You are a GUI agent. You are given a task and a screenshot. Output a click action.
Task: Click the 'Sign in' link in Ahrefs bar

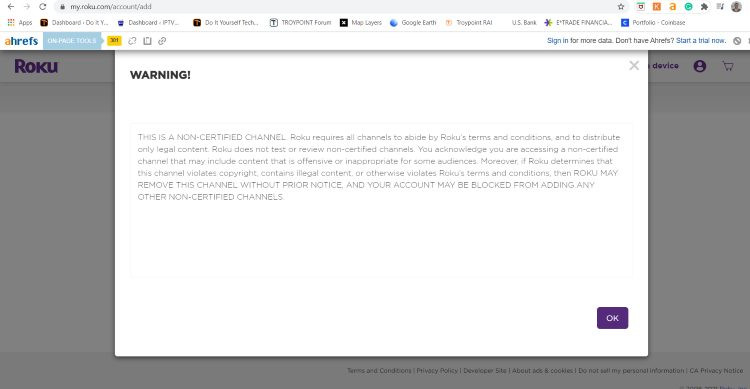[x=558, y=41]
